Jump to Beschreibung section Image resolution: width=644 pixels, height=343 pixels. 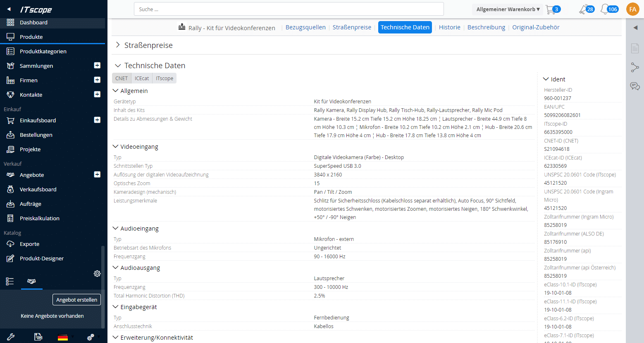coord(486,27)
